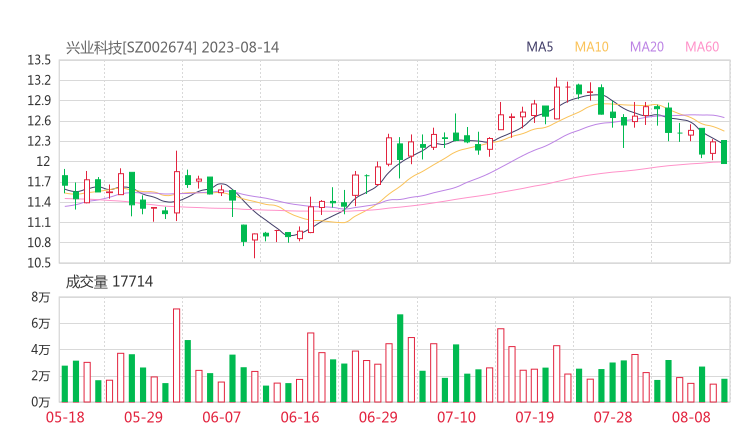Click the 06-29 date axis label
The image size is (740, 440).
tap(378, 417)
